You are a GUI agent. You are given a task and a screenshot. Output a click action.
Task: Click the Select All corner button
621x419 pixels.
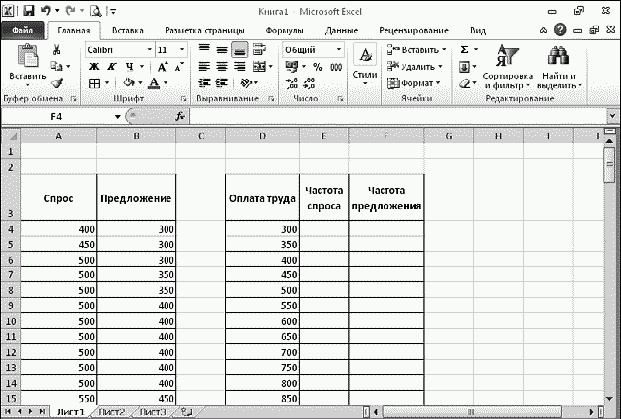click(x=11, y=136)
